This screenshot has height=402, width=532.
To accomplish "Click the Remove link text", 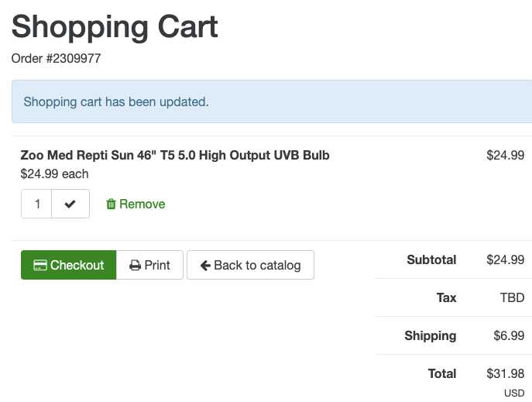I will 142,204.
